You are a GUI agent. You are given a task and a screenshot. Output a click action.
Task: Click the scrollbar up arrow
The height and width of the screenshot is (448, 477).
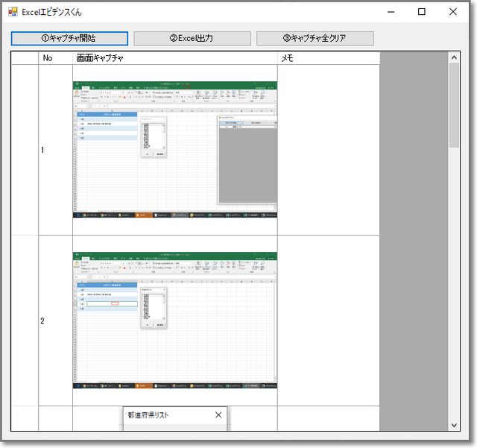point(454,57)
